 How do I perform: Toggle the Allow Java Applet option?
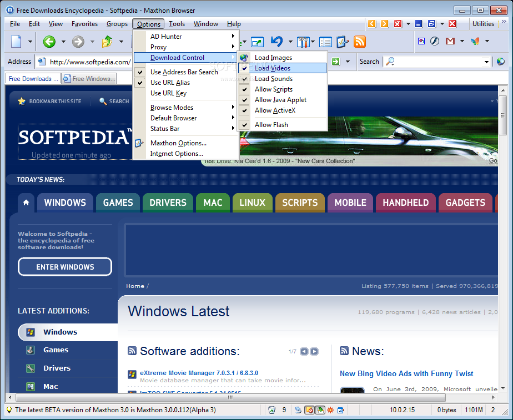coord(283,100)
